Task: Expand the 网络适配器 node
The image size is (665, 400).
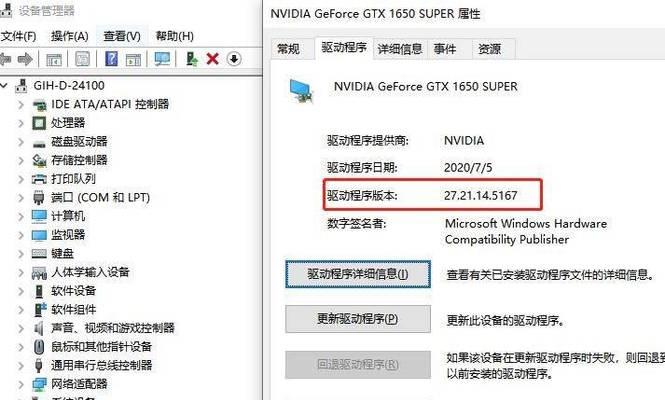Action: click(x=21, y=384)
